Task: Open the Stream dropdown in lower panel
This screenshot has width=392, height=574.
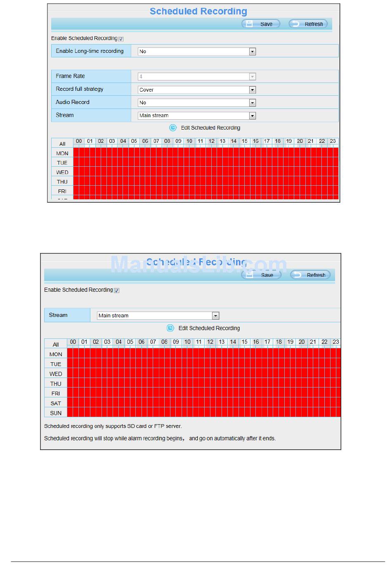Action: click(158, 316)
